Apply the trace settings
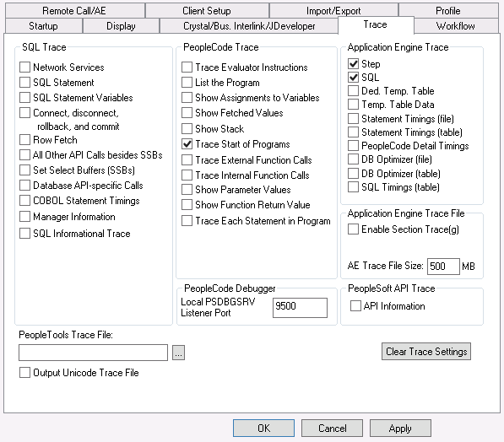Image resolution: width=504 pixels, height=442 pixels. click(x=400, y=429)
